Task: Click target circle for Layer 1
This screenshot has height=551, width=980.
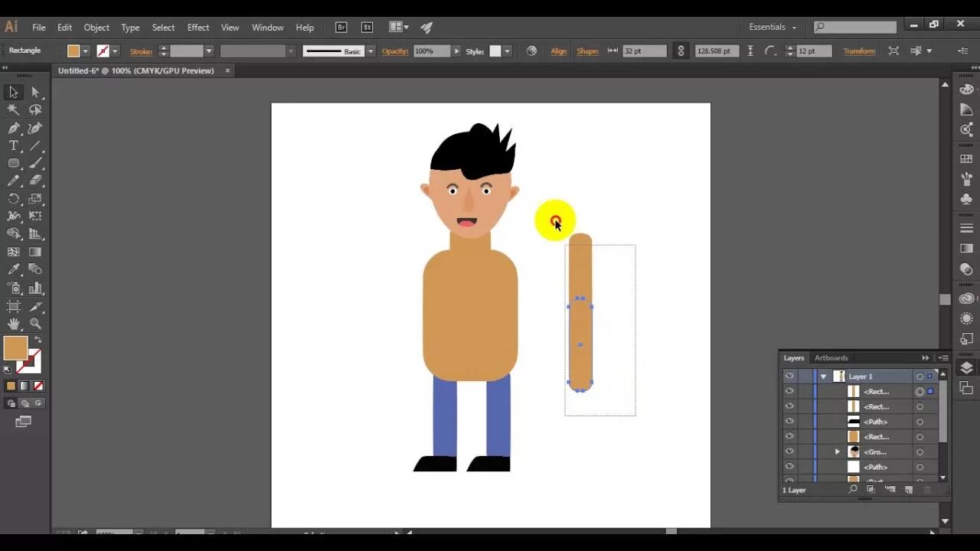Action: 920,377
